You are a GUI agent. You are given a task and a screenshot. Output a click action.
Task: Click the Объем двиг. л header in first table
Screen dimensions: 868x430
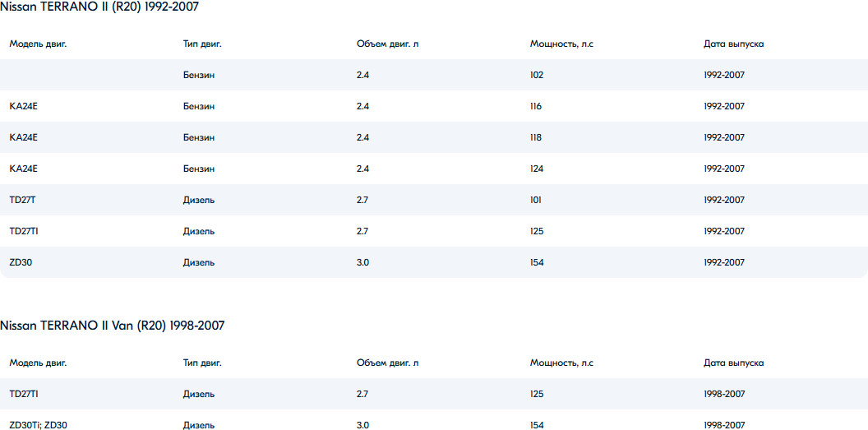tap(388, 44)
